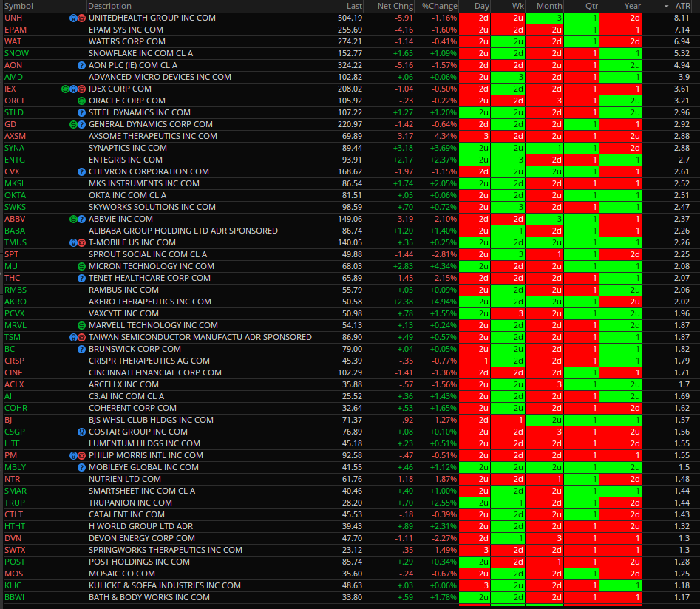
Task: Click TMUS blue lightbulb icon
Action: coord(74,243)
